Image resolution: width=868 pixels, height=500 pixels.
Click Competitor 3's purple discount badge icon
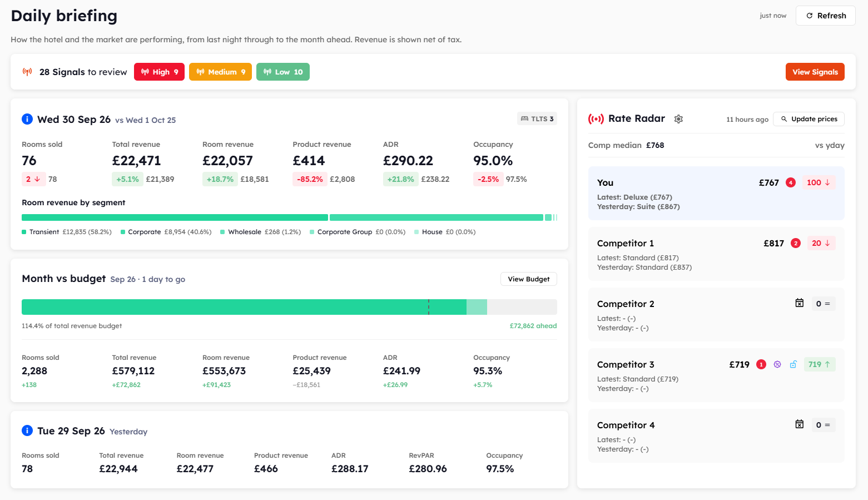click(x=777, y=364)
